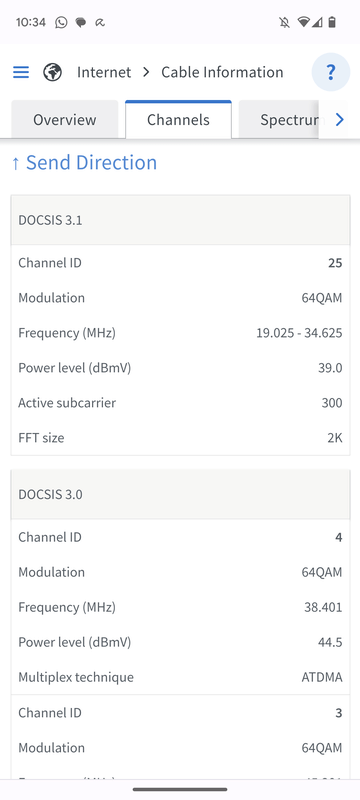Select the DOCSIS 3.1 section header
The width and height of the screenshot is (360, 800).
click(x=181, y=220)
